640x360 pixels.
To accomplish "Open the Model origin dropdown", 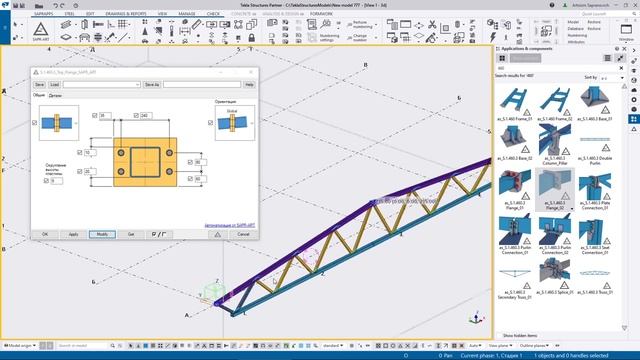I will click(x=20, y=346).
